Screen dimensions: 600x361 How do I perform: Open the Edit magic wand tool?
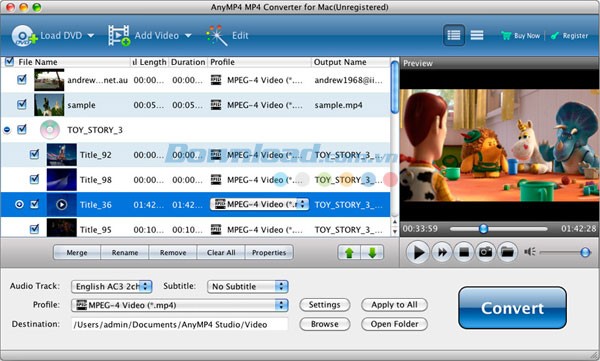pyautogui.click(x=217, y=36)
